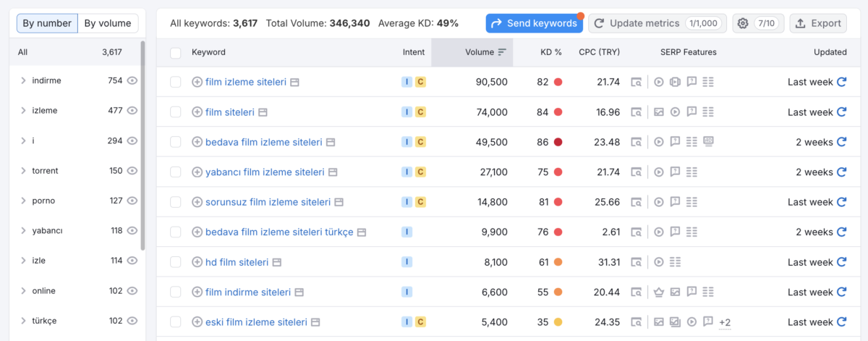Tick the select-all checkbox in header
Screen dimensions: 868x341
[176, 52]
